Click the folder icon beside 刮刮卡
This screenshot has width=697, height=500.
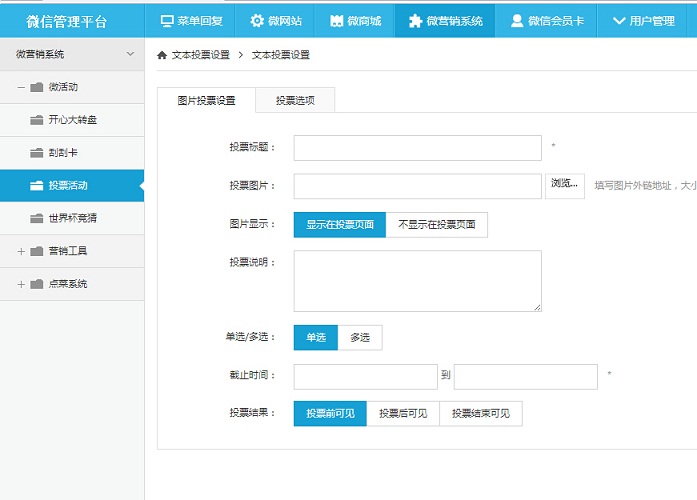tap(36, 153)
